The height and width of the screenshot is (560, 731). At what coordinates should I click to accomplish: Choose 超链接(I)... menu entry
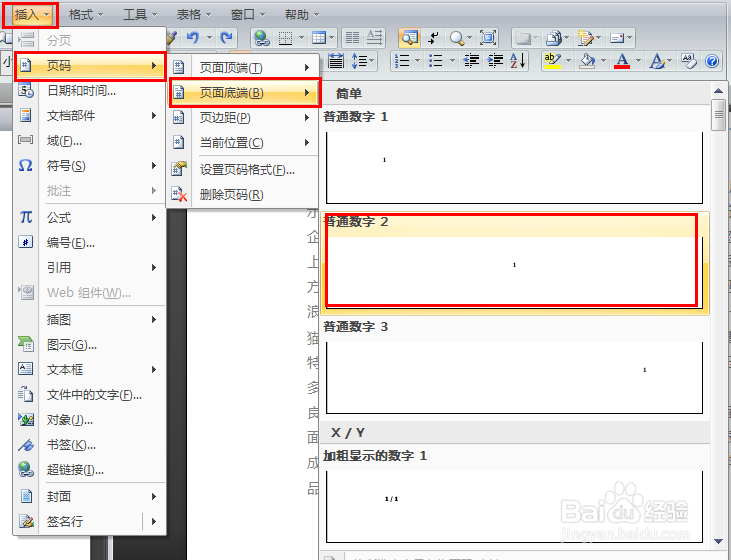point(90,470)
